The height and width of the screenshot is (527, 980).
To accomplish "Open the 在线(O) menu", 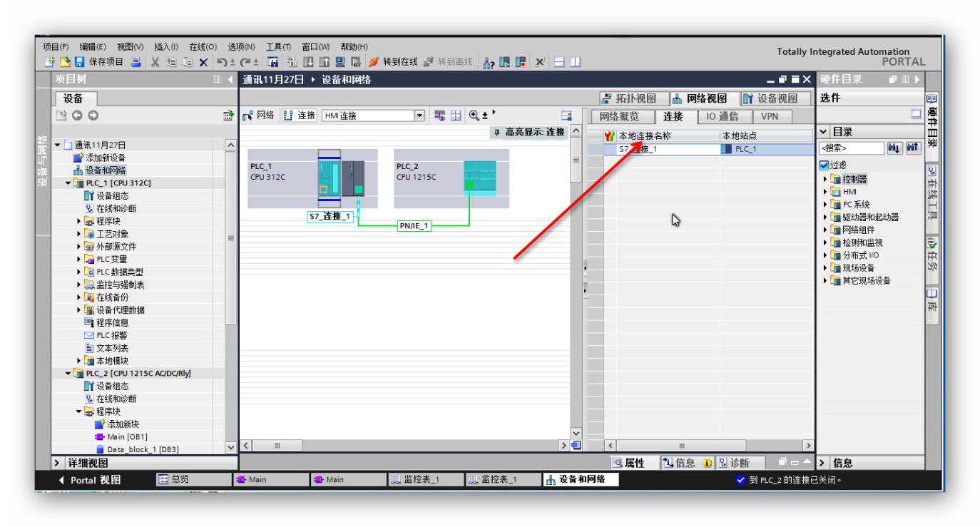I will click(203, 47).
